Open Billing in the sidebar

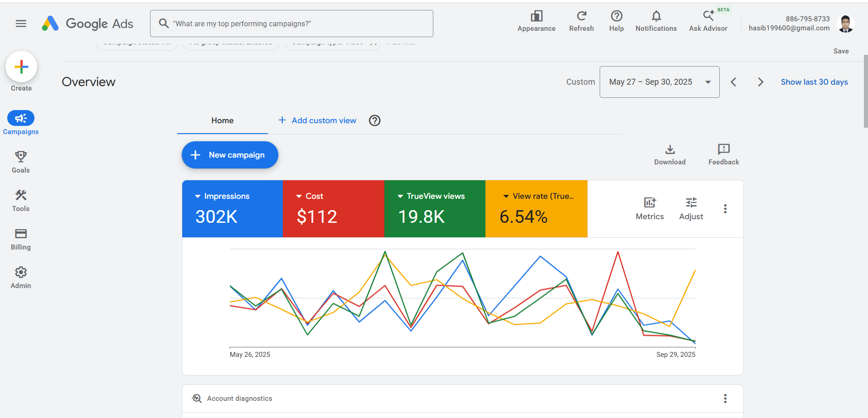point(21,239)
